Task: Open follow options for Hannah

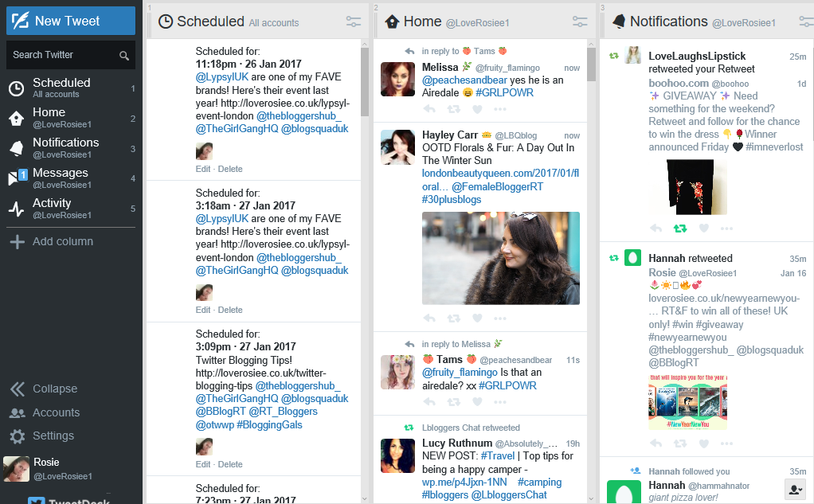Action: click(x=794, y=488)
